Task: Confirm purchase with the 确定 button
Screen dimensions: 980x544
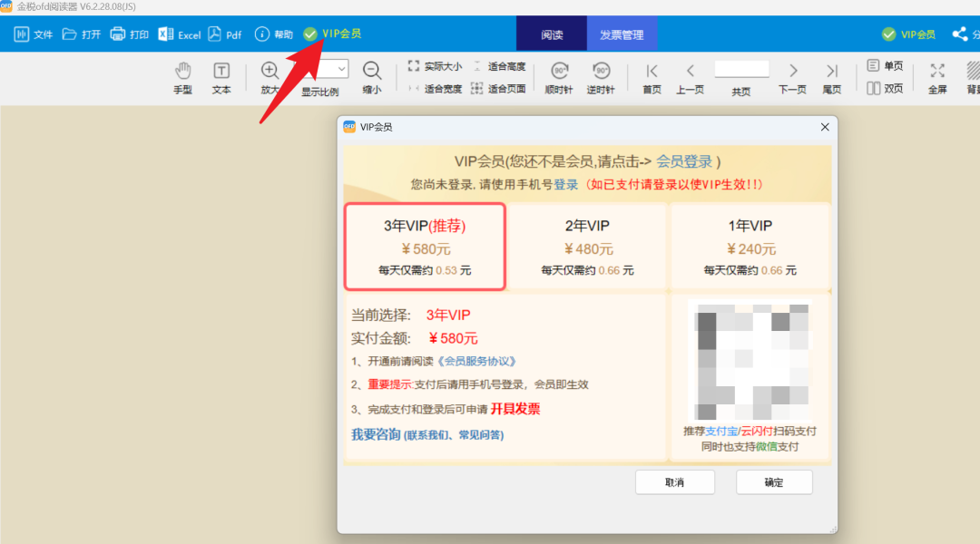Action: 773,481
